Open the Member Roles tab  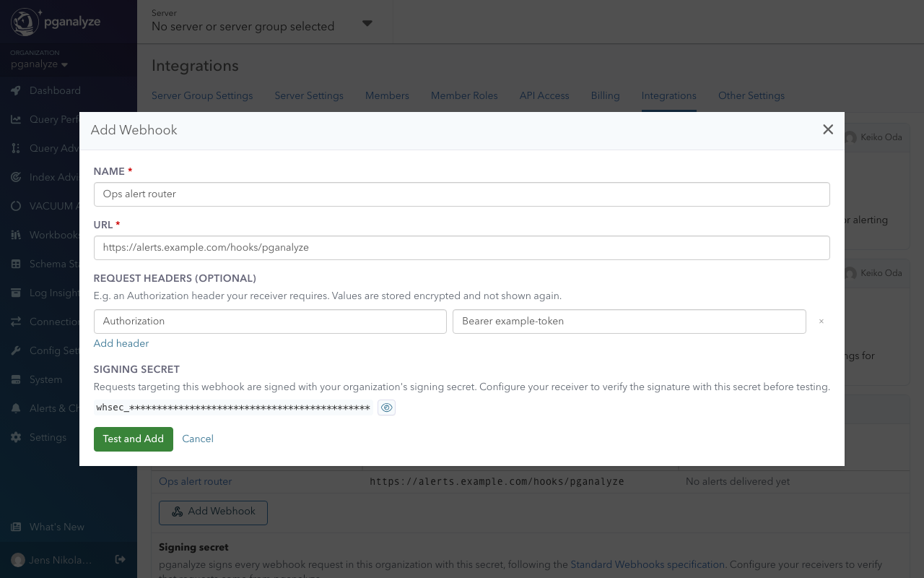(464, 95)
